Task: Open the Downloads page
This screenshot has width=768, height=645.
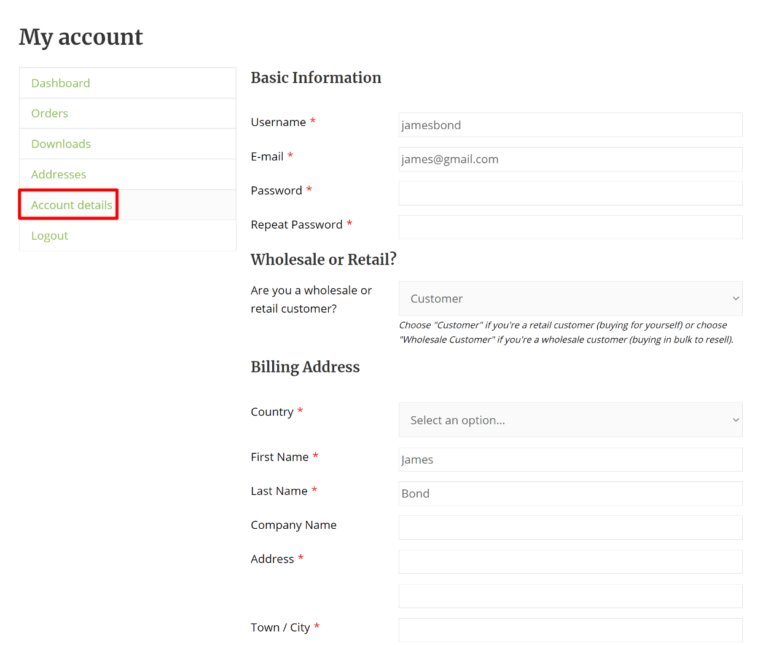Action: point(60,144)
